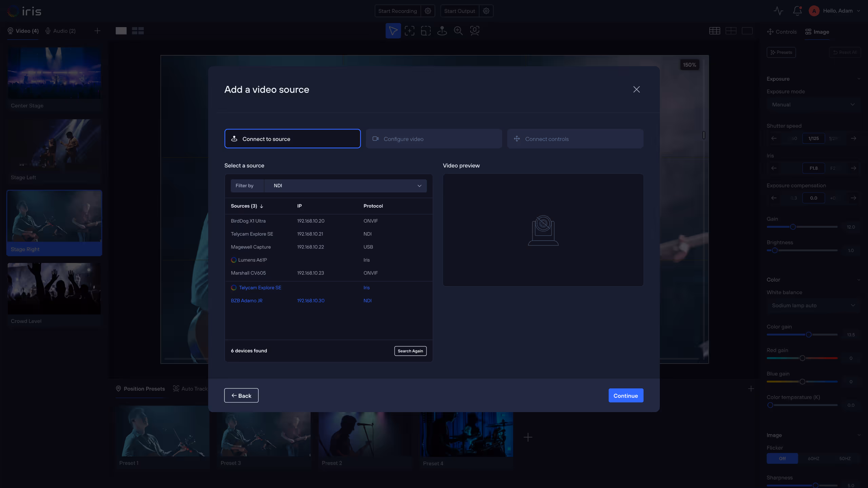Viewport: 868px width, 488px height.
Task: Click the Continue button
Action: point(626,395)
